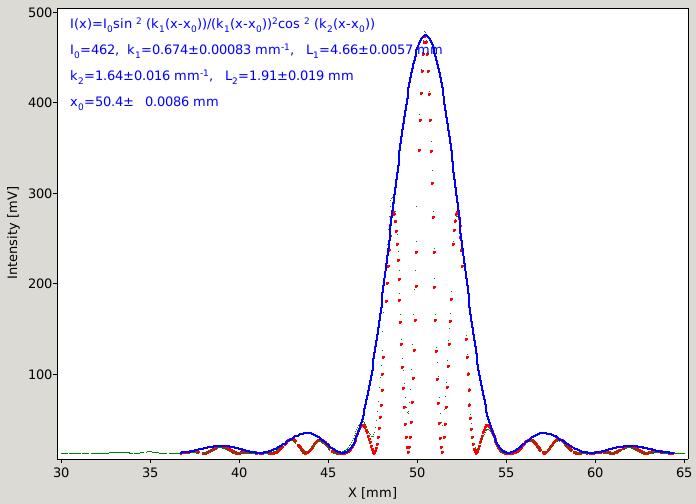Click the L2=1.91±0.019 mm label
Image resolution: width=696 pixels, height=504 pixels.
[x=289, y=76]
